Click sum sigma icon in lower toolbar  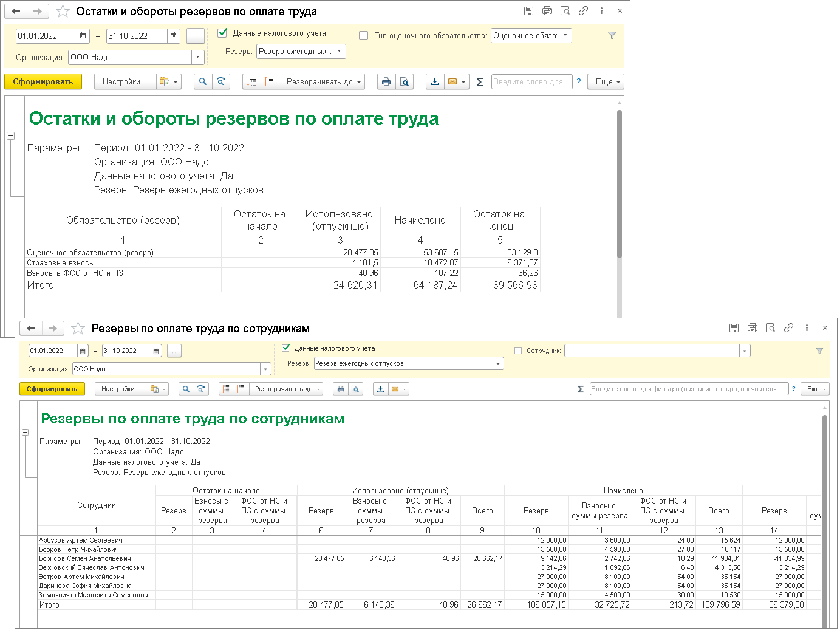click(x=581, y=389)
